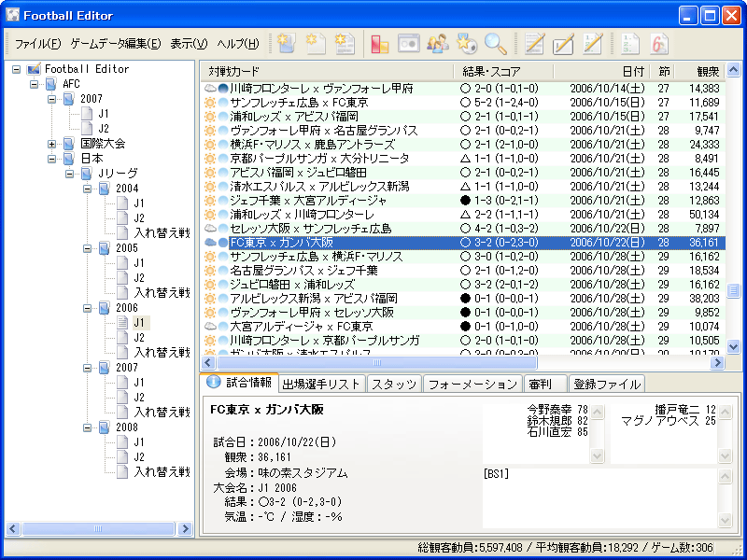Switch to the フォーメーション tab
This screenshot has width=747, height=560.
click(472, 385)
